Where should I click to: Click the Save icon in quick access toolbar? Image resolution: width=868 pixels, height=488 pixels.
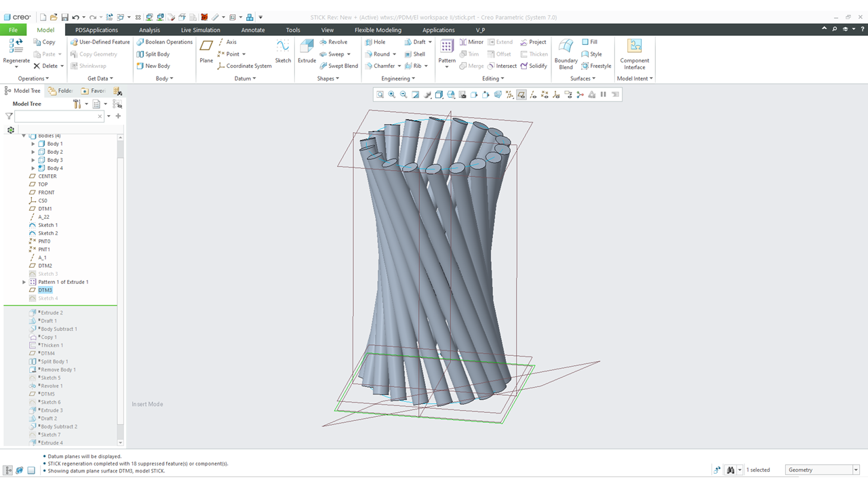[64, 17]
